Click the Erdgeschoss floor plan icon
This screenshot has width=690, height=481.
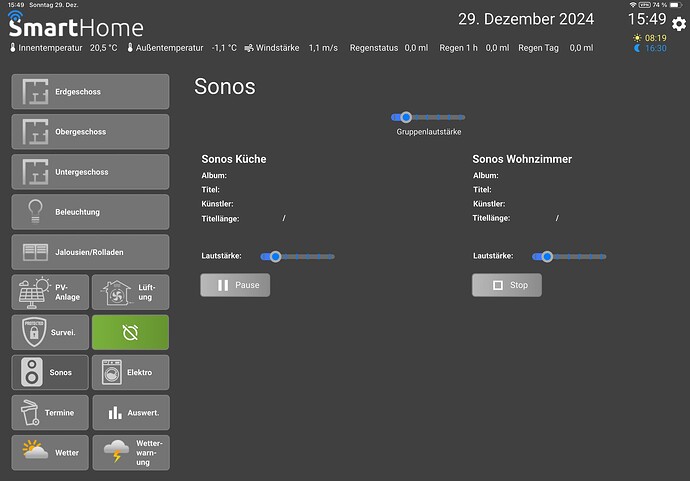[x=35, y=92]
